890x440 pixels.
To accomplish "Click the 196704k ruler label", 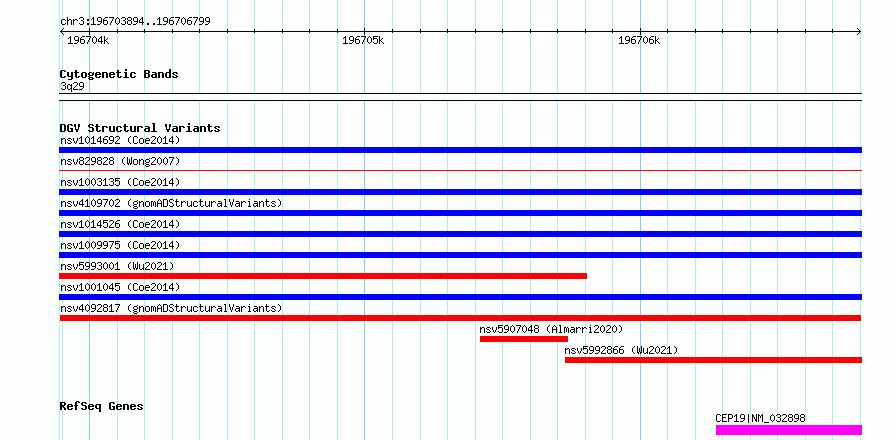I will coord(88,41).
